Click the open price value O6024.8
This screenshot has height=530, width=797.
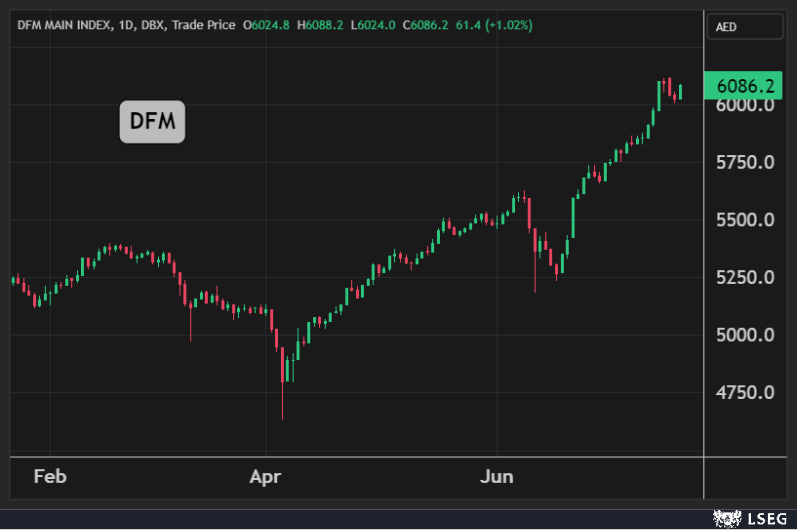point(268,24)
